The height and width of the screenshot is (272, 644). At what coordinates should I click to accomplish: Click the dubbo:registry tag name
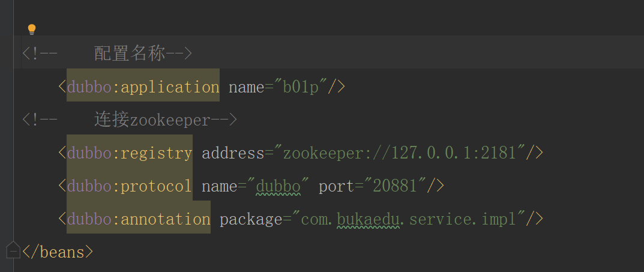click(x=130, y=153)
